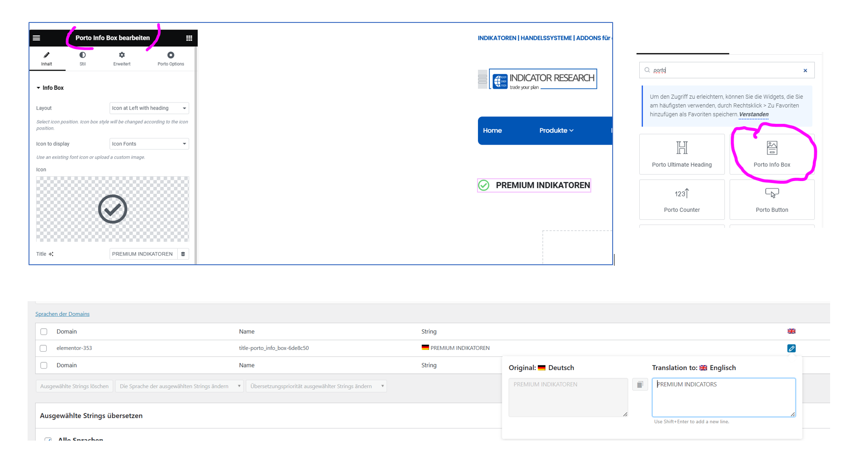Click the elementor-353 domain cell
Image resolution: width=868 pixels, height=464 pixels.
tap(74, 348)
